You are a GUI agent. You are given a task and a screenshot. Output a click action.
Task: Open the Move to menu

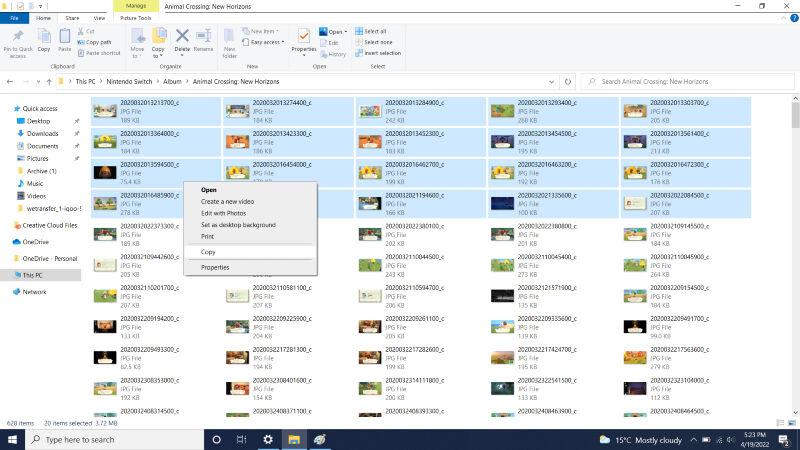point(137,43)
